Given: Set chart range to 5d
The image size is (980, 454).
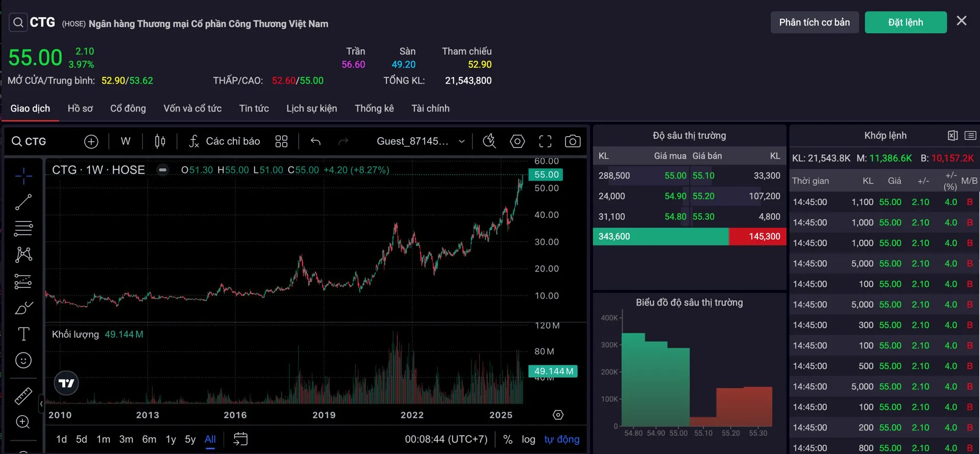Looking at the screenshot, I should 81,439.
